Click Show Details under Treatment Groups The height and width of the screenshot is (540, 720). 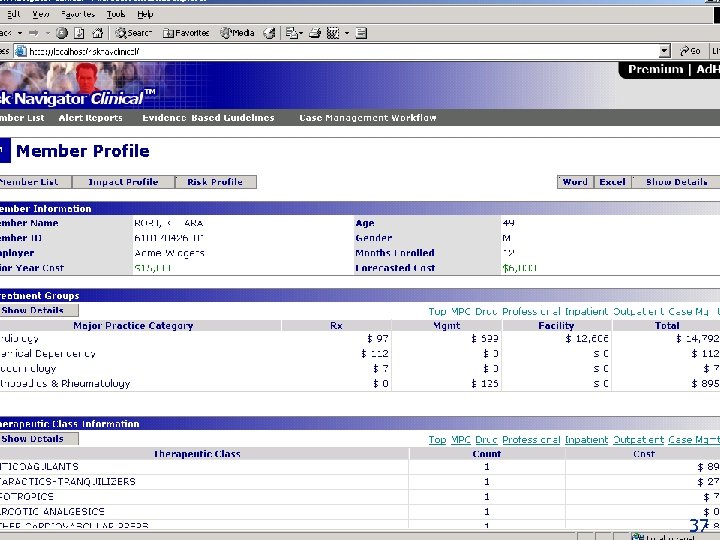click(39, 310)
